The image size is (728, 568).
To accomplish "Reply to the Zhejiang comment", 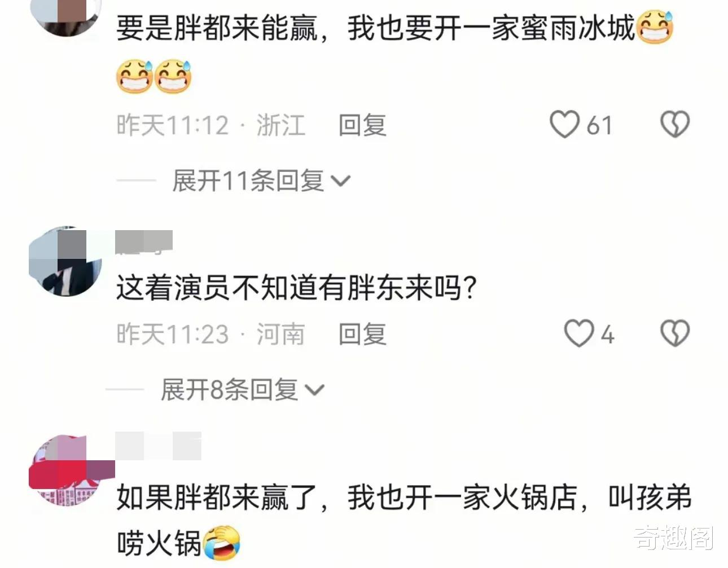I will coord(362,125).
